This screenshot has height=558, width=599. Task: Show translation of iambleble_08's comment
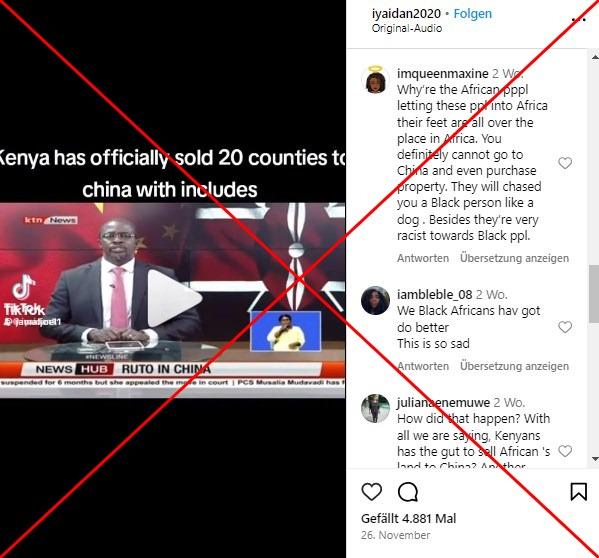coord(514,366)
